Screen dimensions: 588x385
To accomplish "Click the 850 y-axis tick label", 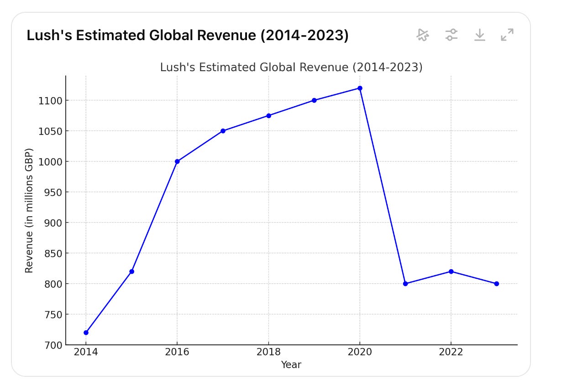I will (x=52, y=253).
